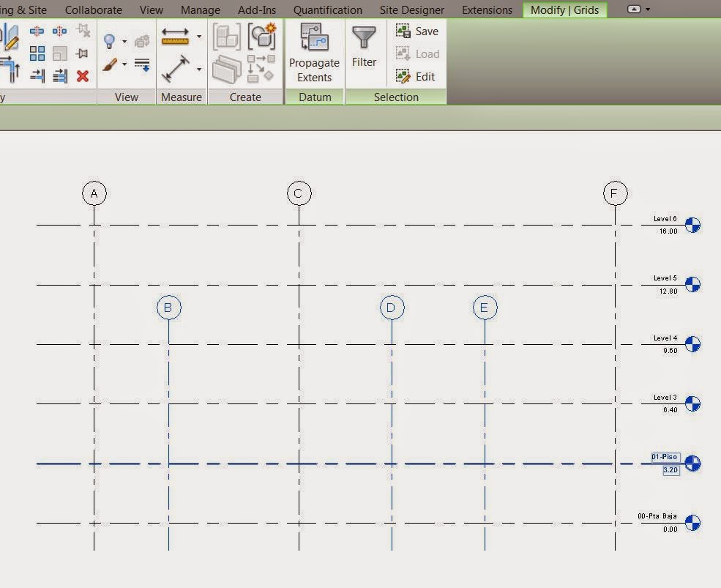Viewport: 721px width, 588px height.
Task: Select the Linework tool
Action: [142, 65]
